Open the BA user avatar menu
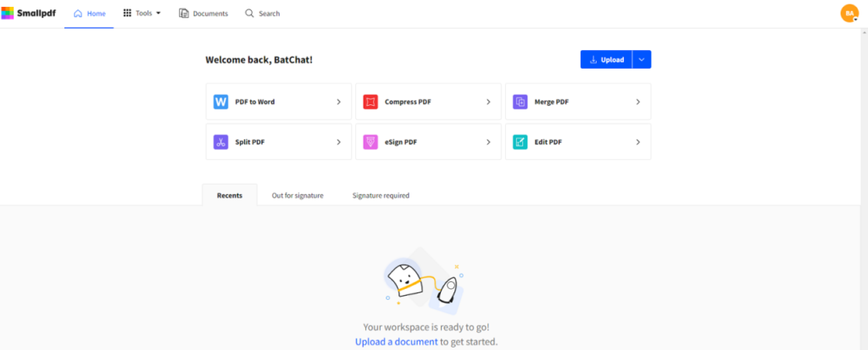This screenshot has width=868, height=350. click(849, 14)
